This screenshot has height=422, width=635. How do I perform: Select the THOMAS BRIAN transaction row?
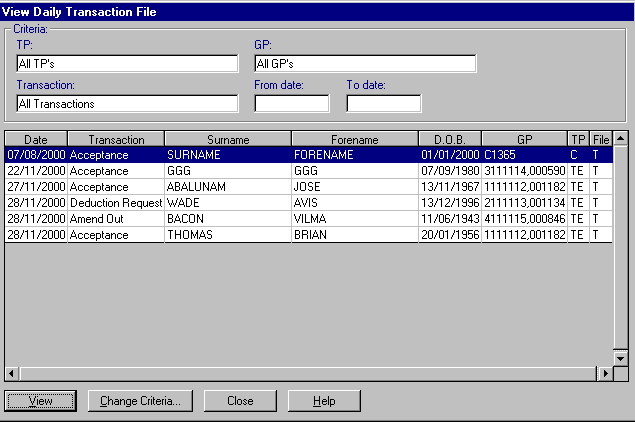228,235
